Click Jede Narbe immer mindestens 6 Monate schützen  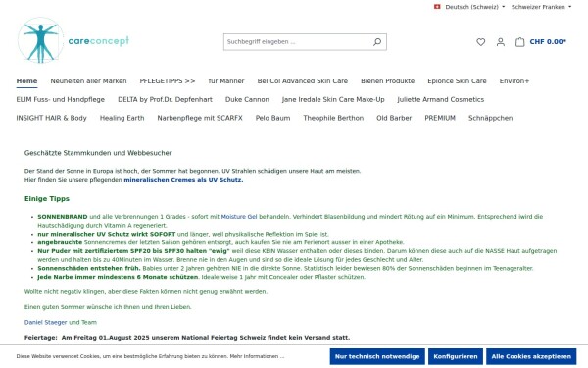pyautogui.click(x=118, y=277)
